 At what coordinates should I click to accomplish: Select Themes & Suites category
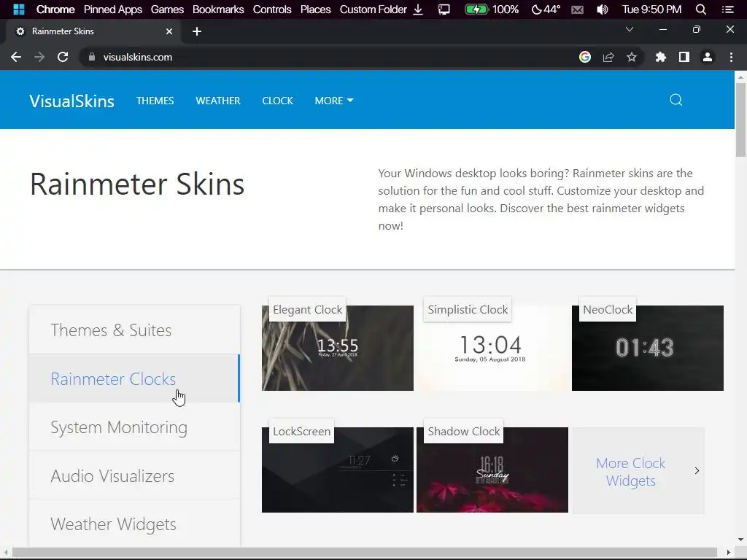tap(134, 330)
